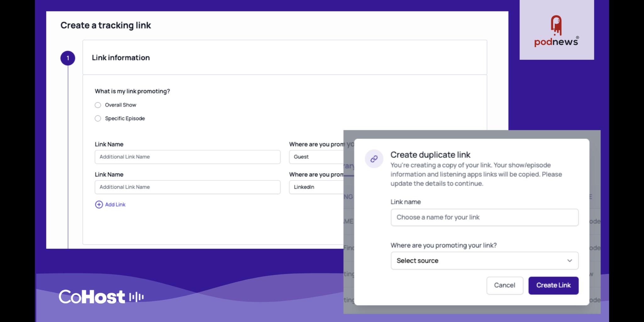
Task: Click the CoHost soundwave icon
Action: coord(136,297)
